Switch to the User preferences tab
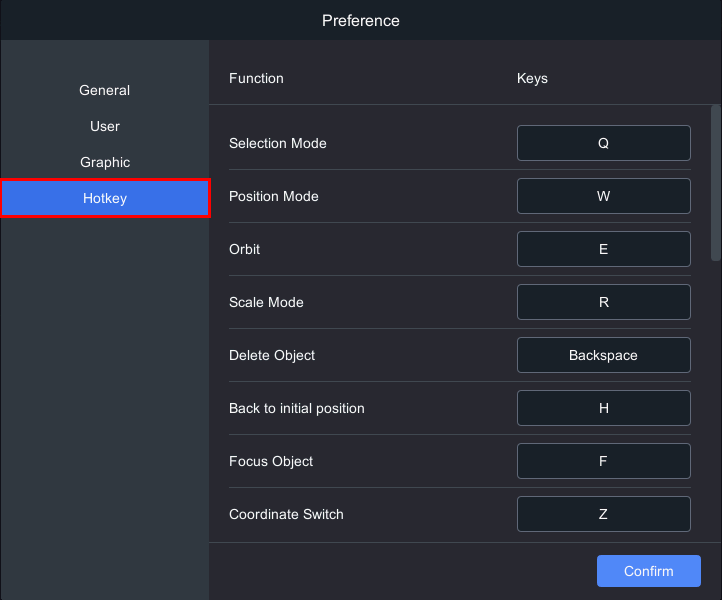This screenshot has width=722, height=600. click(105, 126)
